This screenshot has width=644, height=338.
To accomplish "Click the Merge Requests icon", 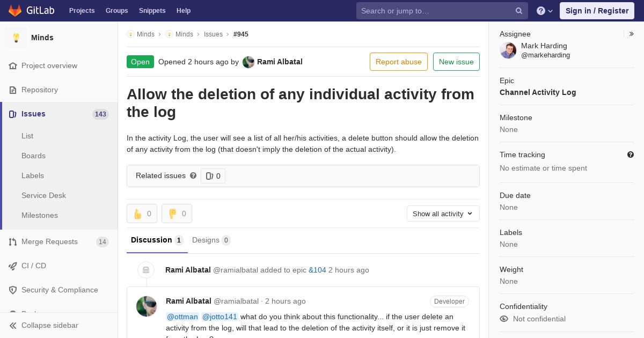I will click(x=13, y=242).
